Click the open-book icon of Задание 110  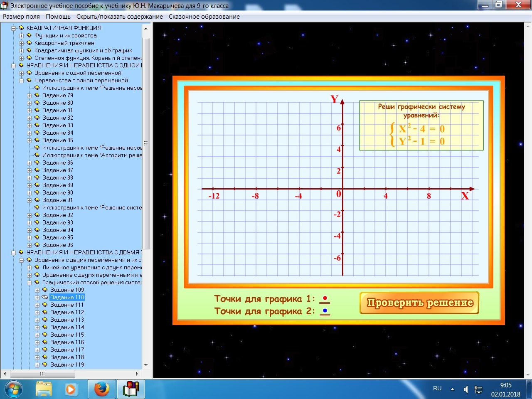45,297
